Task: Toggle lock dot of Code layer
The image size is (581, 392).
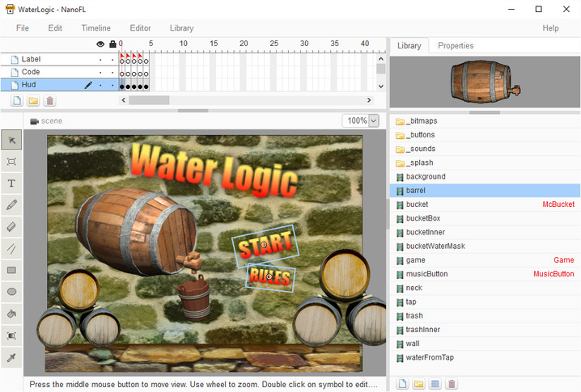Action: tap(112, 72)
